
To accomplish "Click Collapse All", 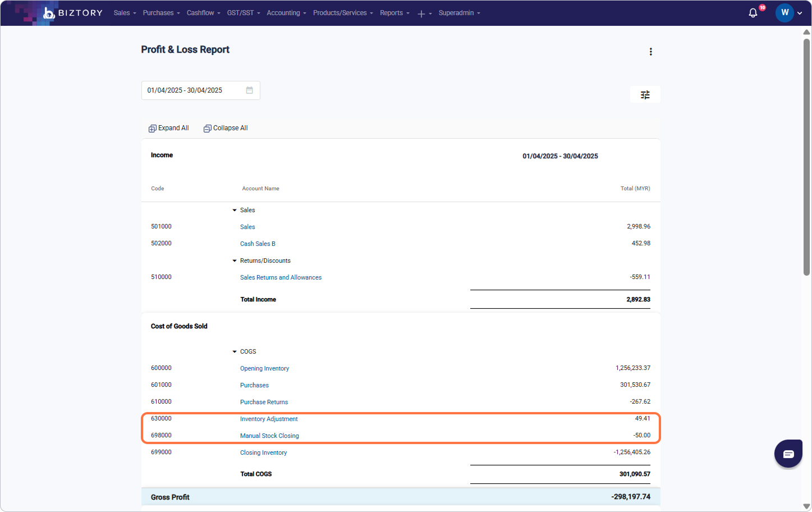I will click(226, 128).
